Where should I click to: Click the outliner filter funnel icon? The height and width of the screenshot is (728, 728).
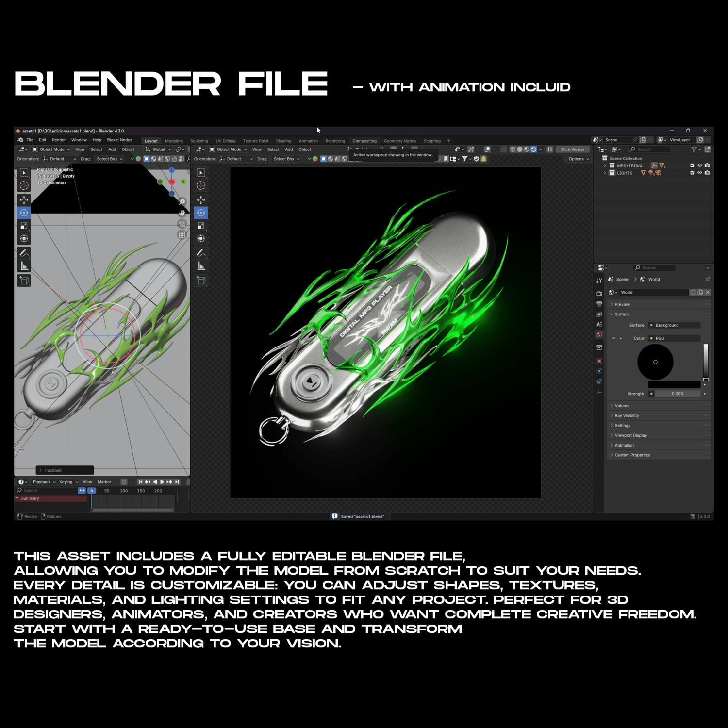coord(695,149)
